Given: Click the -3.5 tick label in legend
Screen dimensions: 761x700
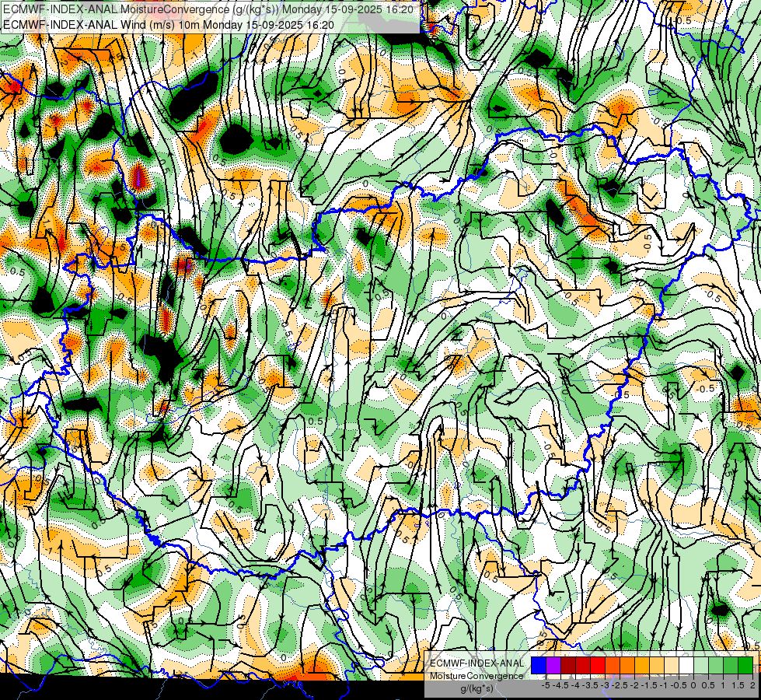Looking at the screenshot, I should [590, 685].
